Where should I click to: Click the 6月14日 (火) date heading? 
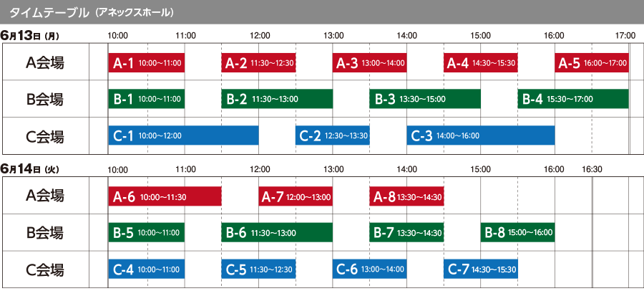pyautogui.click(x=29, y=169)
